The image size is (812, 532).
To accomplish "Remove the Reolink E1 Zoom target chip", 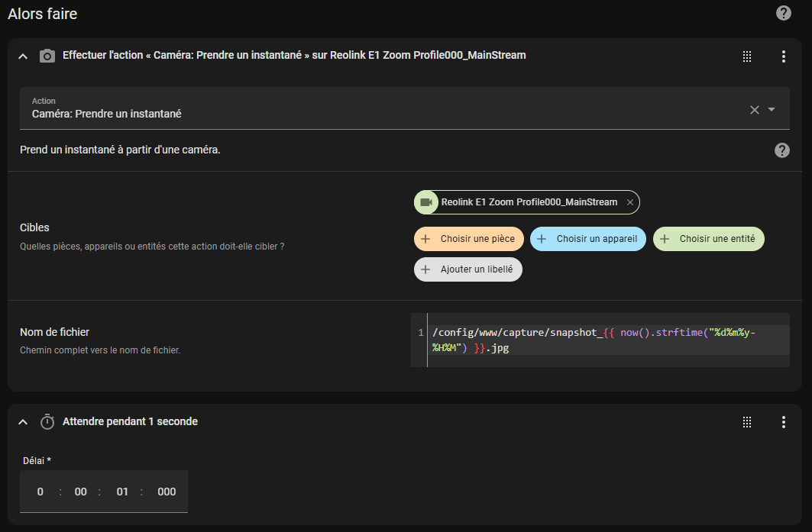I will click(629, 202).
